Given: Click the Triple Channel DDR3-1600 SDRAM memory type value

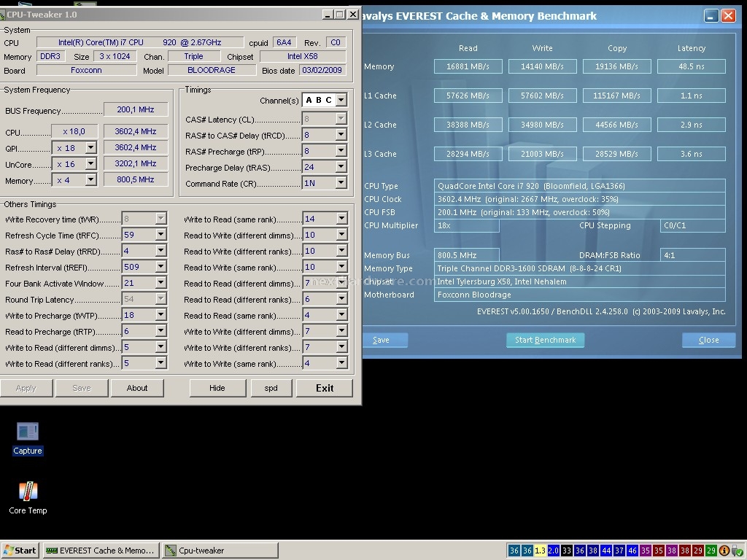Looking at the screenshot, I should coord(579,268).
